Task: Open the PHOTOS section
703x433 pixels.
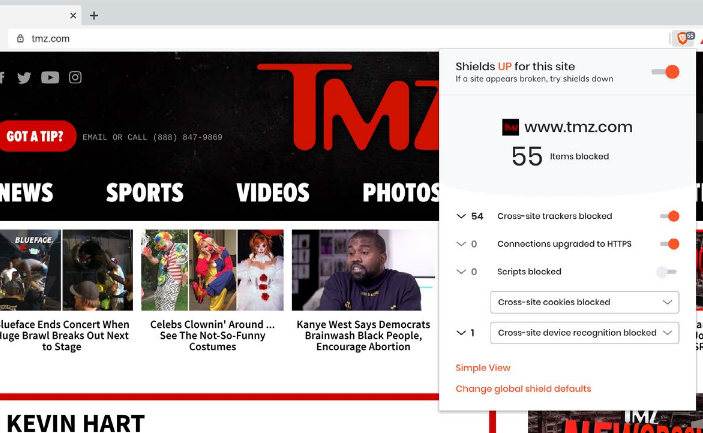Action: pos(401,193)
